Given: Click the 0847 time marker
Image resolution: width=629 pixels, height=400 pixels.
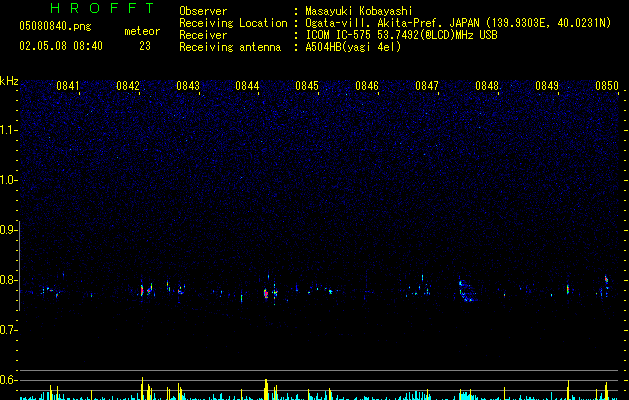Looking at the screenshot, I should pos(427,86).
